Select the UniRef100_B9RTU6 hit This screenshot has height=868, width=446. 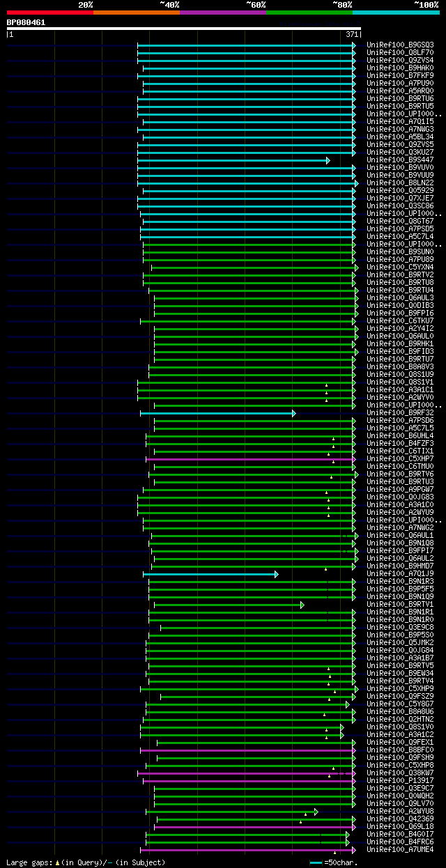[x=401, y=98]
